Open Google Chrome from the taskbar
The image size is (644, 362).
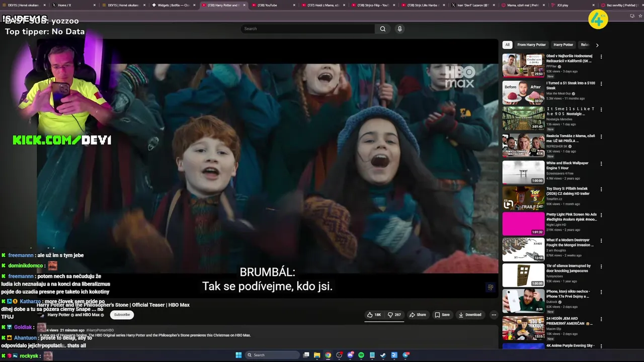328,355
